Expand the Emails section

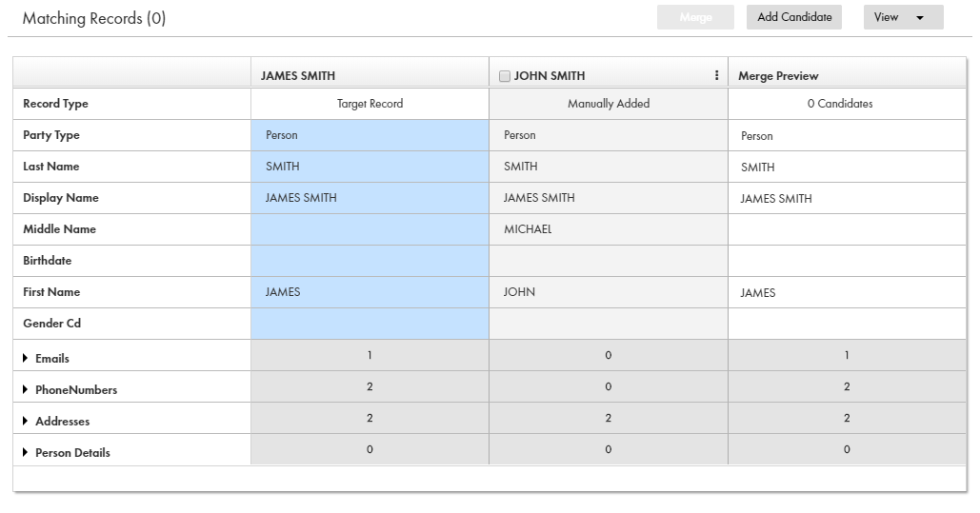(25, 358)
